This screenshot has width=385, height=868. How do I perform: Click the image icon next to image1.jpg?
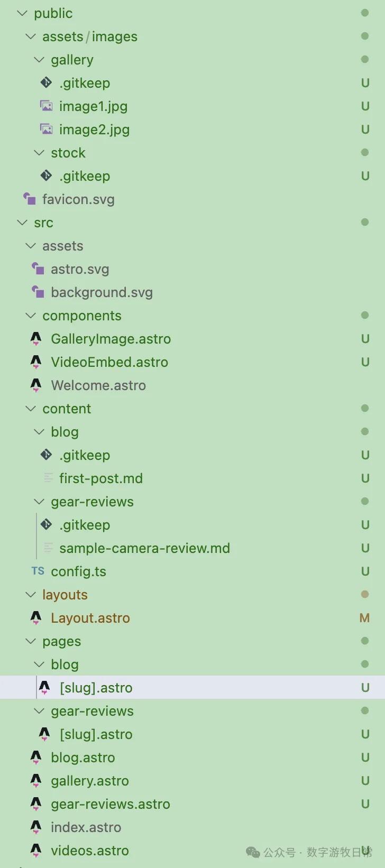pos(47,106)
